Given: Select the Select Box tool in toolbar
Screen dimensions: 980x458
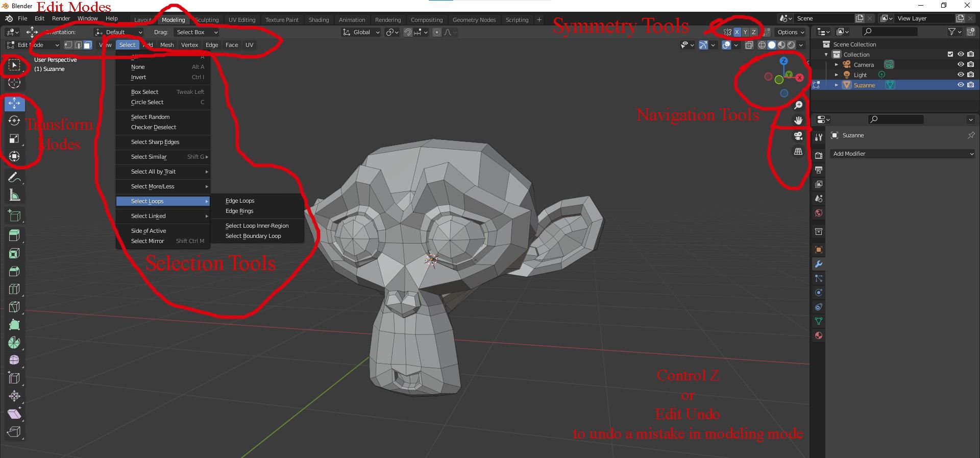Looking at the screenshot, I should point(14,65).
